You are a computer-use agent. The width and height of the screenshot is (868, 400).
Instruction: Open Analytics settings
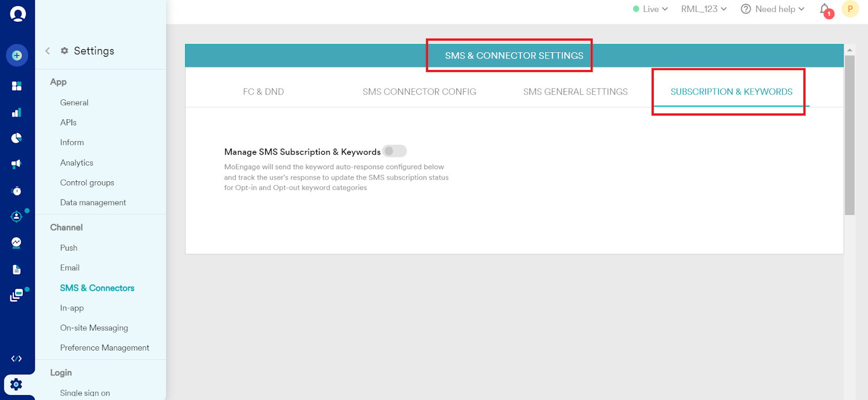(76, 163)
